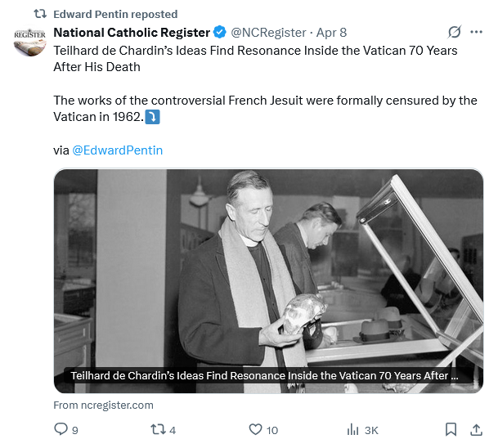Click the @EdwardPentin mention

(x=118, y=150)
